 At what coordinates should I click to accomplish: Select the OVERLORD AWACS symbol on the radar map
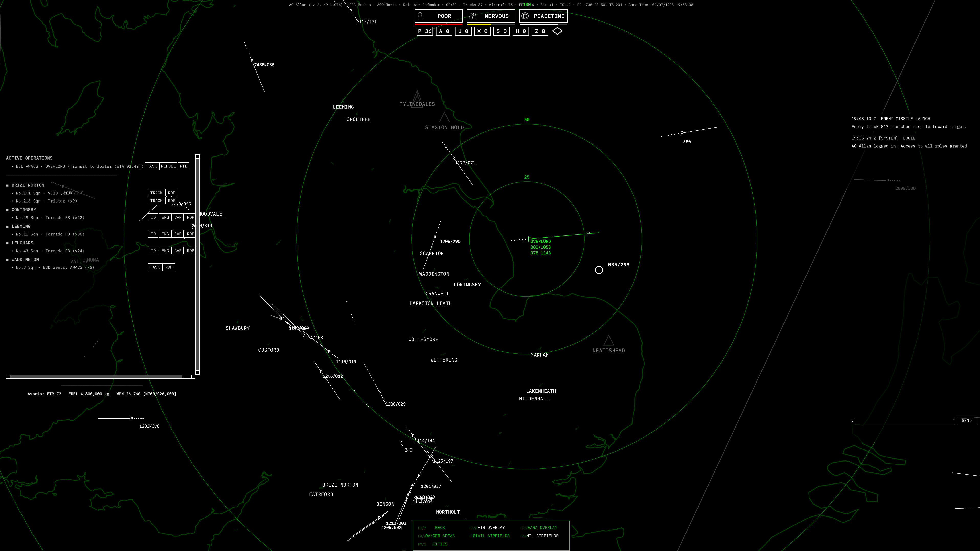[x=525, y=239]
